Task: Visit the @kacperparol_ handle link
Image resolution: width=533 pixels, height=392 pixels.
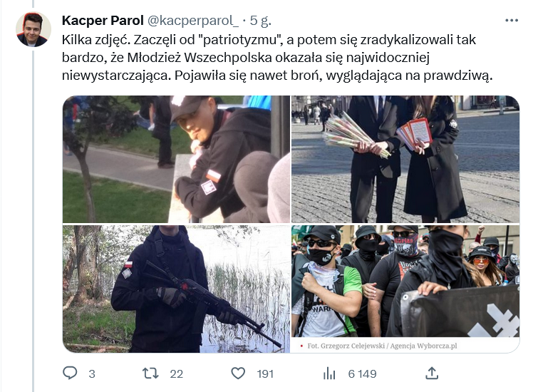Action: click(193, 21)
